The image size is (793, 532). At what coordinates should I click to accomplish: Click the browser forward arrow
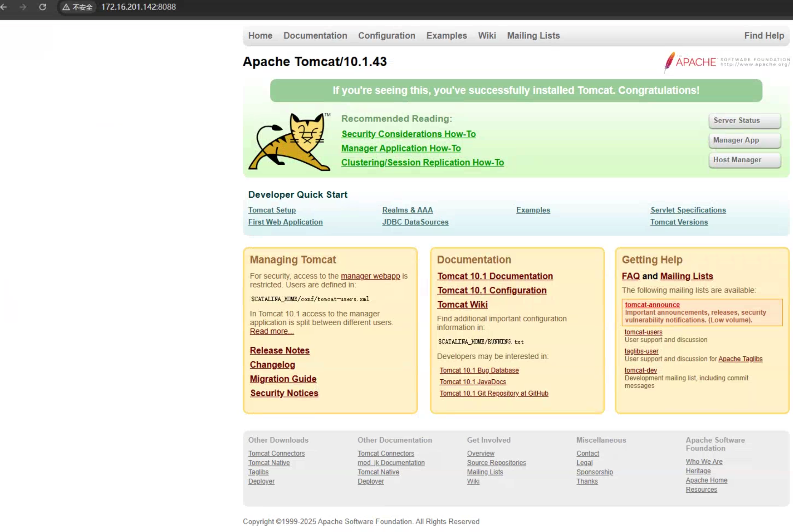click(x=23, y=7)
